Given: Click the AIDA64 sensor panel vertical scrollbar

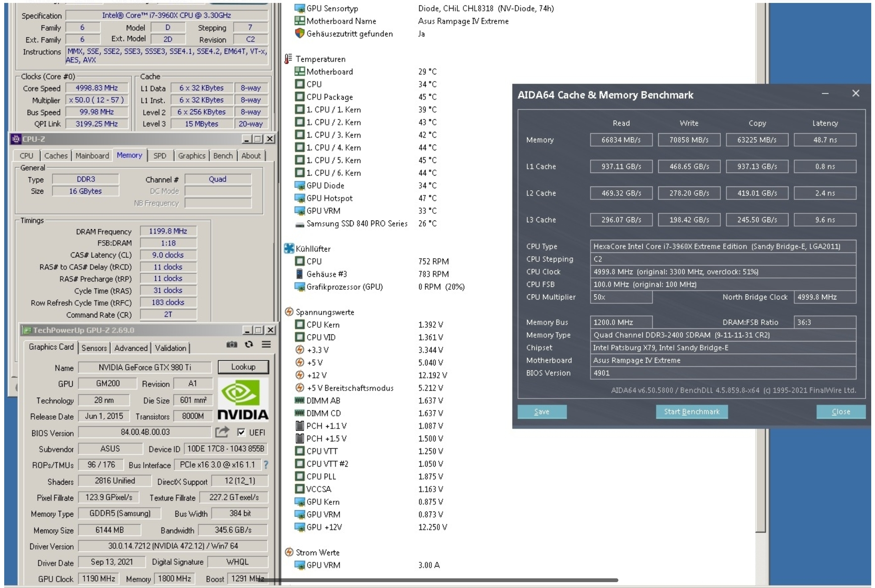Looking at the screenshot, I should tap(761, 268).
